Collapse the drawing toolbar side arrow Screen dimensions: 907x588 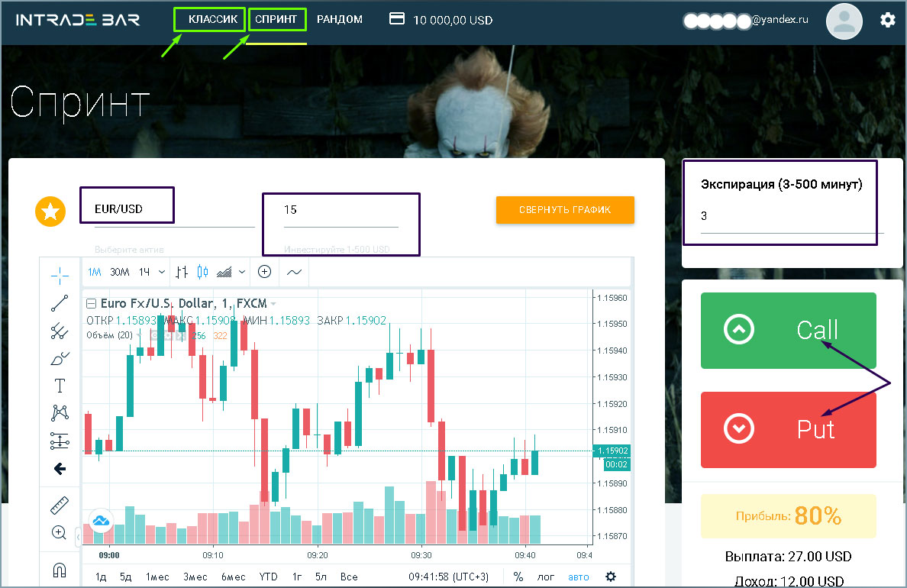click(x=78, y=537)
